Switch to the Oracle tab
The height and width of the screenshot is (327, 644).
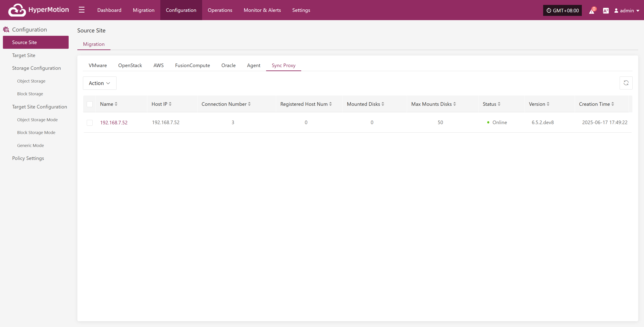click(x=229, y=65)
